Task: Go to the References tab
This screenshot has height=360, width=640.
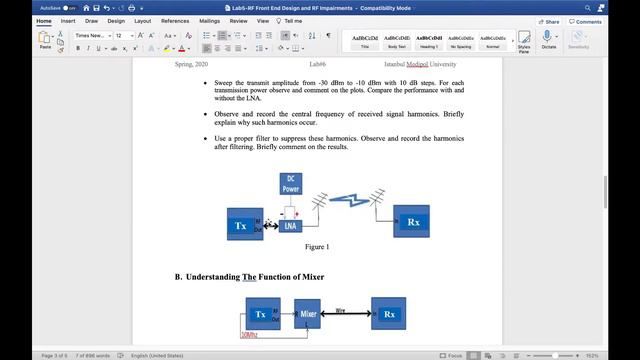Action: [x=175, y=21]
